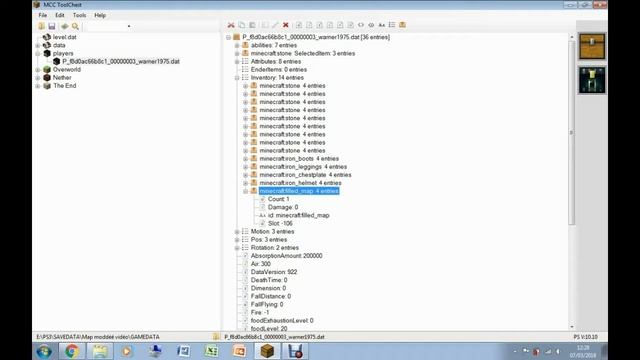Viewport: 640px width, 360px height.
Task: Click the 'Aa' add string tag icon
Action: [382, 25]
